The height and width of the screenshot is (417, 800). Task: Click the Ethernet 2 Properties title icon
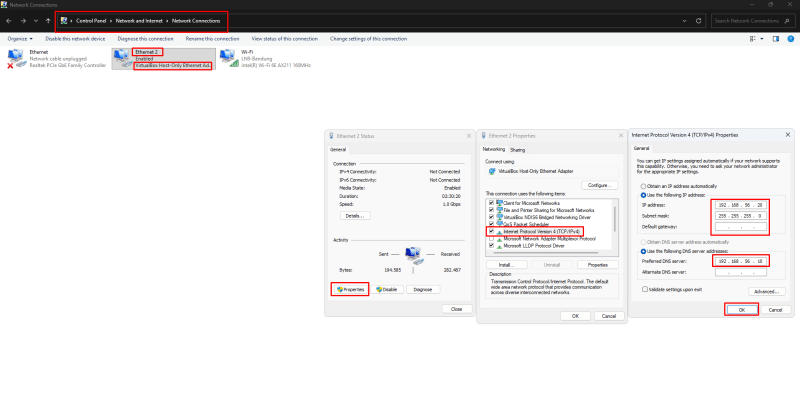coord(484,136)
